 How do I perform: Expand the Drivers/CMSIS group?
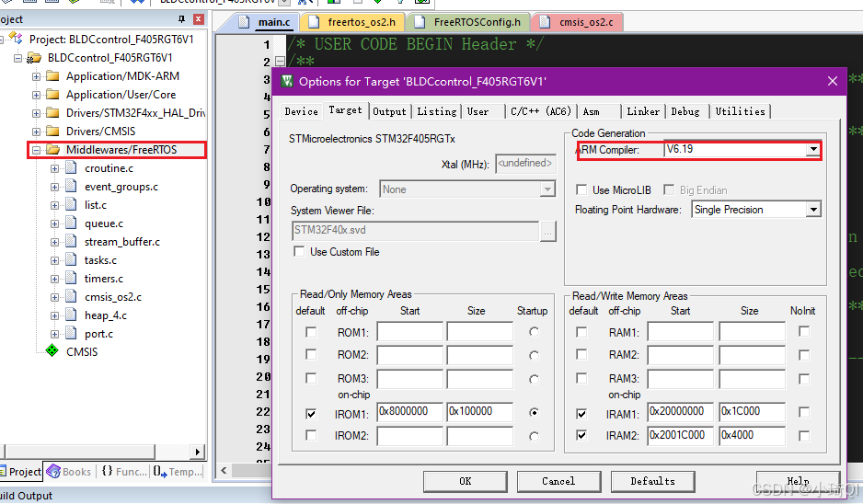36,132
